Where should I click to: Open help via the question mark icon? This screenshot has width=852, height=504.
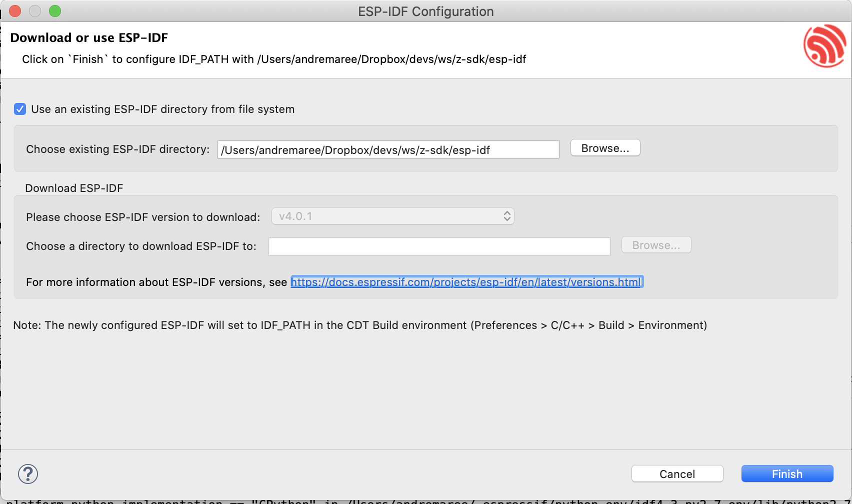tap(28, 474)
